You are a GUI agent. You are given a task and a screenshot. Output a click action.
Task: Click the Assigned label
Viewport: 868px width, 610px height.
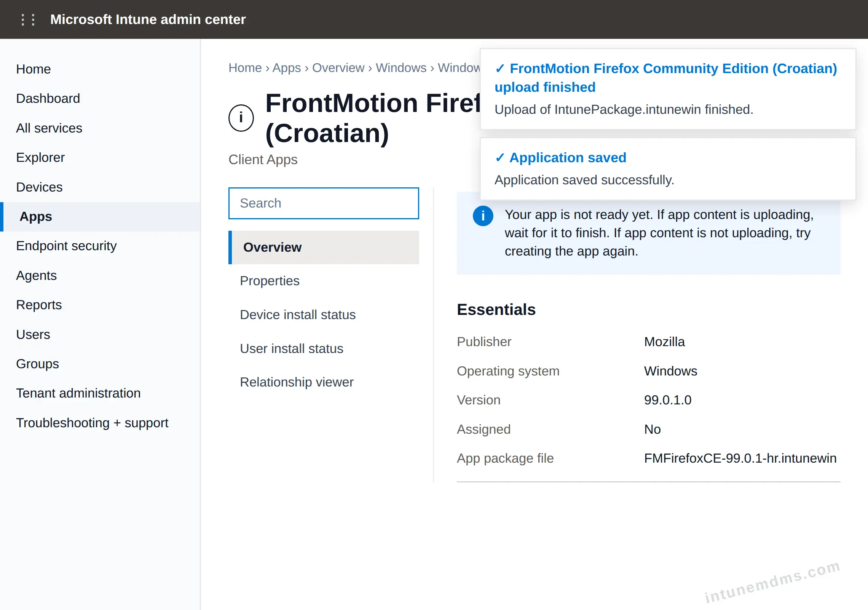(483, 430)
